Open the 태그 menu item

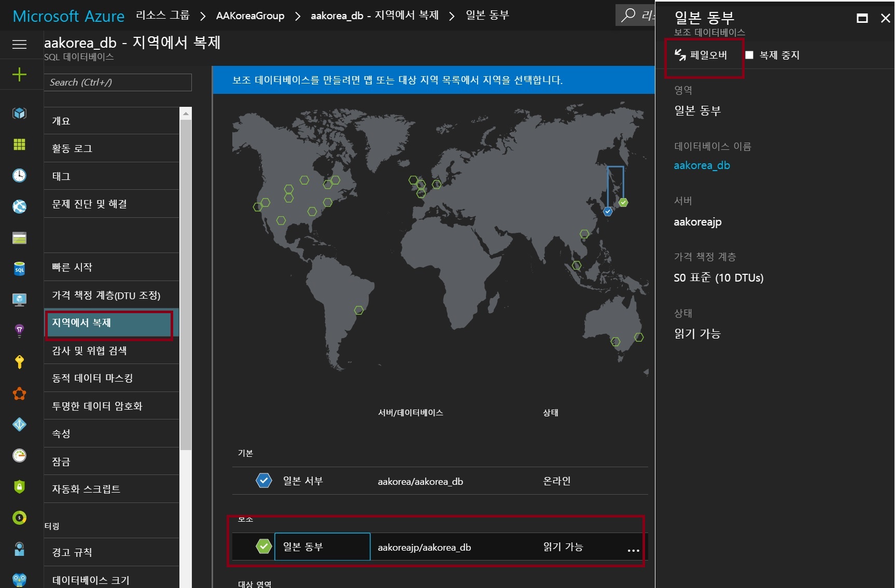pyautogui.click(x=111, y=176)
